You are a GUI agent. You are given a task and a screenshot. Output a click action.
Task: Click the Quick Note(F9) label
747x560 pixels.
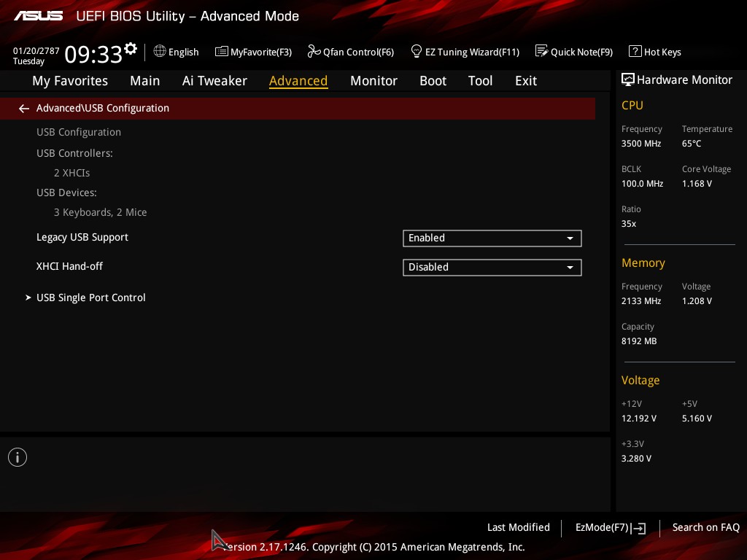[581, 52]
